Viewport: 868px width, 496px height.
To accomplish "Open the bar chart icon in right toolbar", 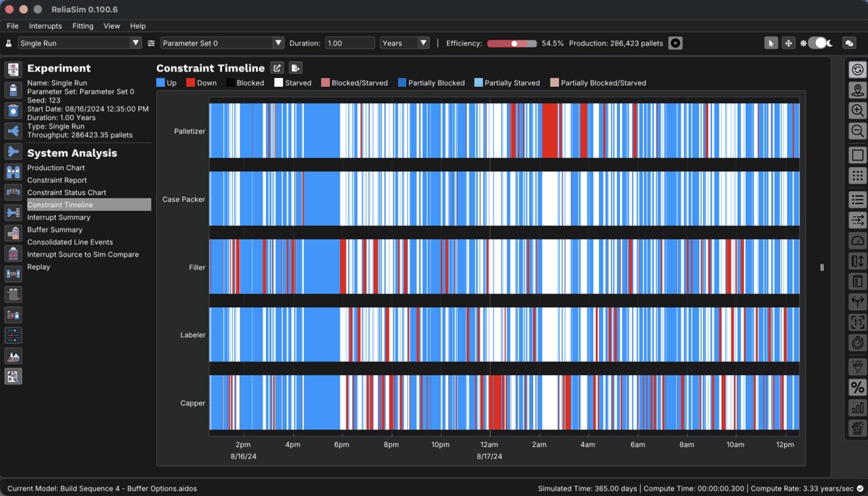I will click(x=857, y=409).
